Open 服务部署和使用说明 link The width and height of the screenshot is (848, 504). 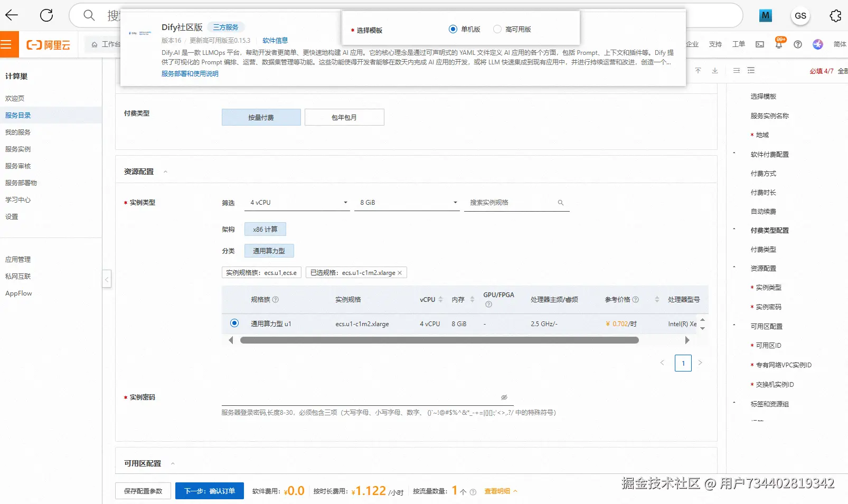[190, 74]
